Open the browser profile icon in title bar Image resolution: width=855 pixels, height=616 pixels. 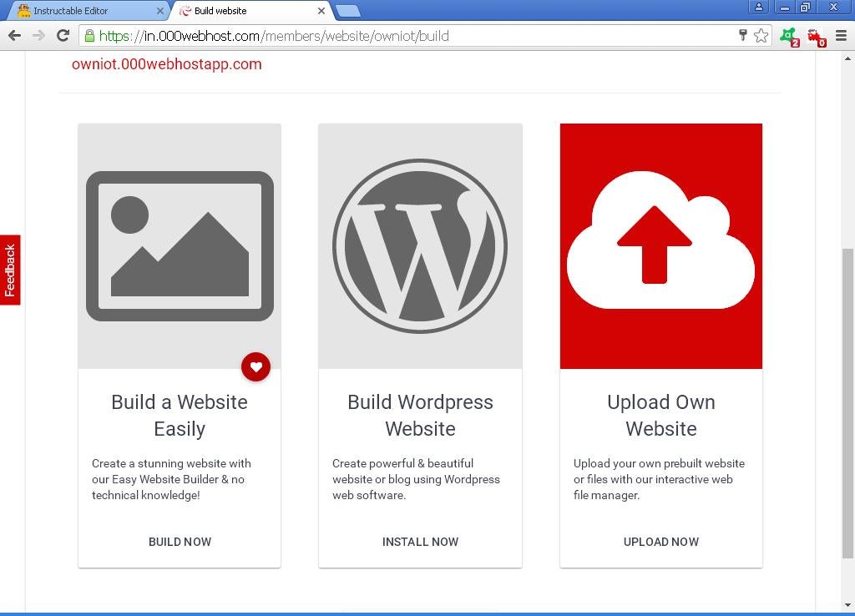point(758,7)
